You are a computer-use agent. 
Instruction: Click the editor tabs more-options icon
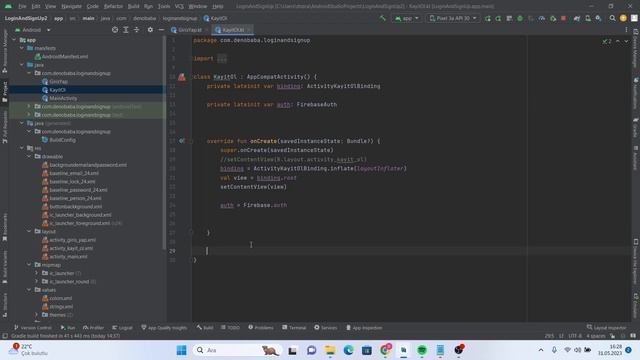[626, 30]
